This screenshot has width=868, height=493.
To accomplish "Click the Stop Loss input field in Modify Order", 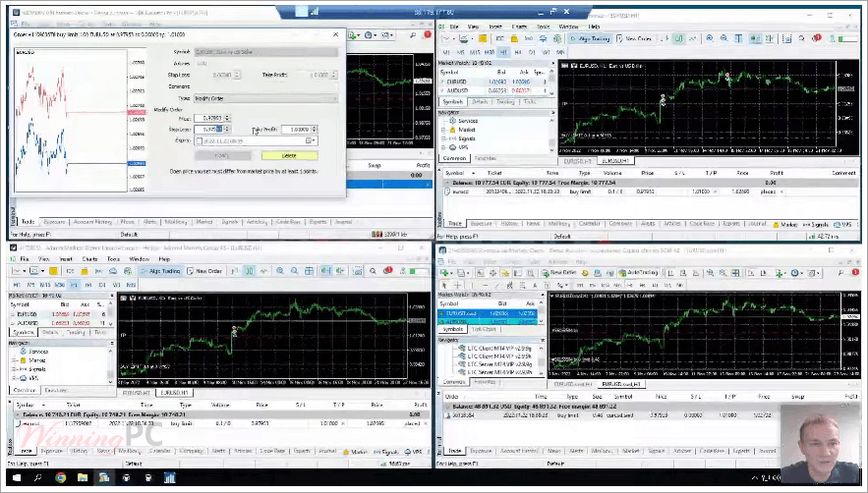I will (209, 130).
